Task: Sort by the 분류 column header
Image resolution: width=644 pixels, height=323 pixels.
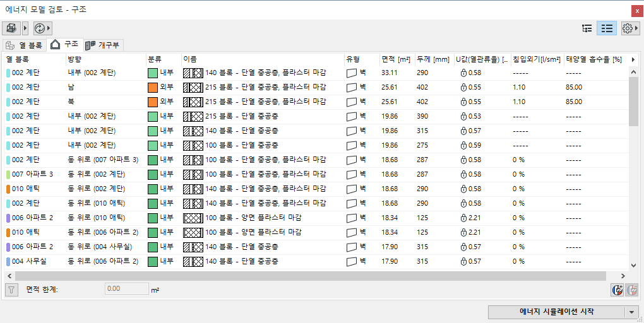Action: click(x=164, y=59)
